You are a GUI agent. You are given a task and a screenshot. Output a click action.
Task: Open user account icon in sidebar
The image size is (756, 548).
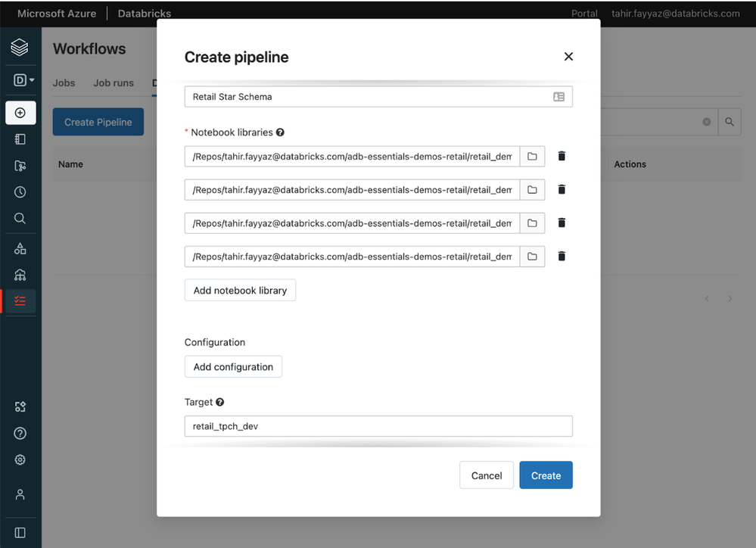pyautogui.click(x=20, y=494)
